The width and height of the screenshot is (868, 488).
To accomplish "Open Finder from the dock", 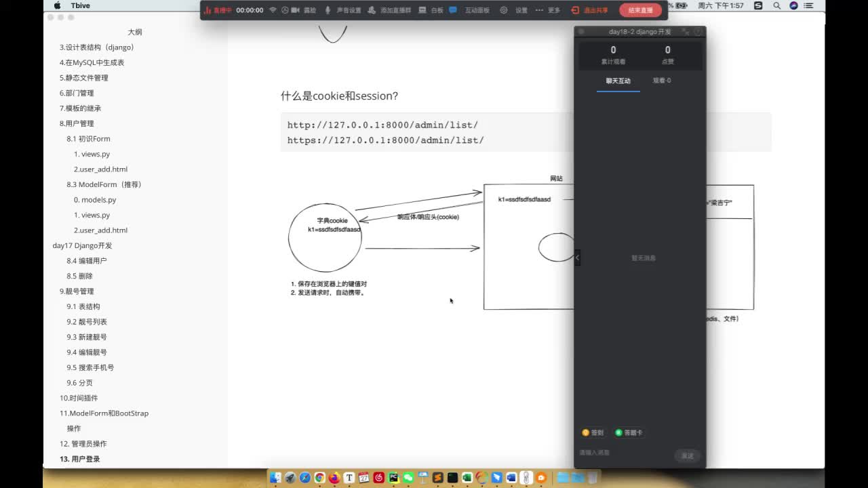I will point(275,478).
